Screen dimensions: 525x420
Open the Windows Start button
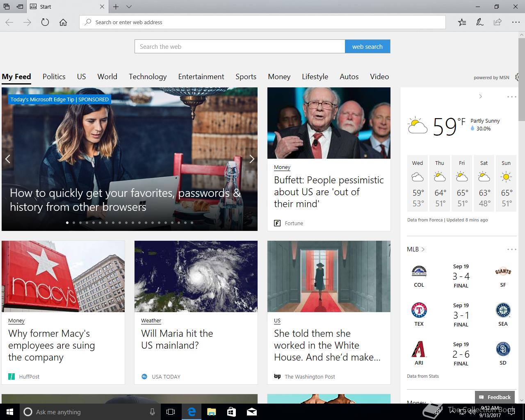tap(9, 412)
